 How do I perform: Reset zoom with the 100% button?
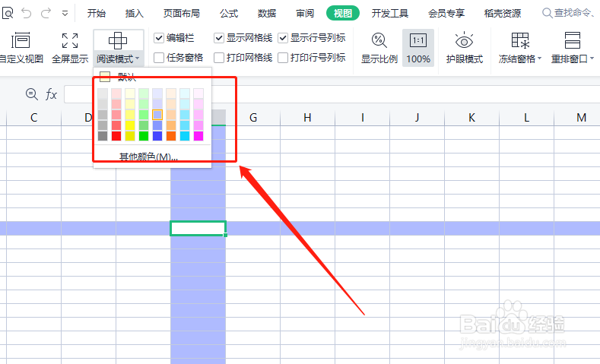pyautogui.click(x=418, y=48)
